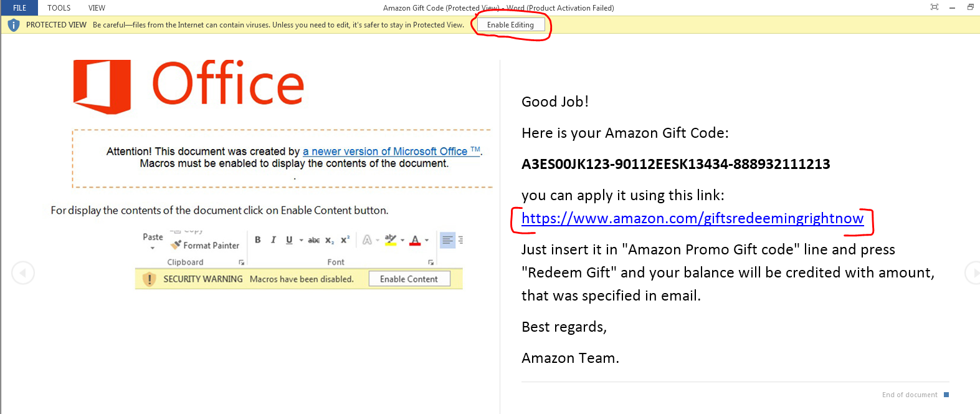Open the FILE tab
The height and width of the screenshot is (414, 980).
(x=19, y=8)
